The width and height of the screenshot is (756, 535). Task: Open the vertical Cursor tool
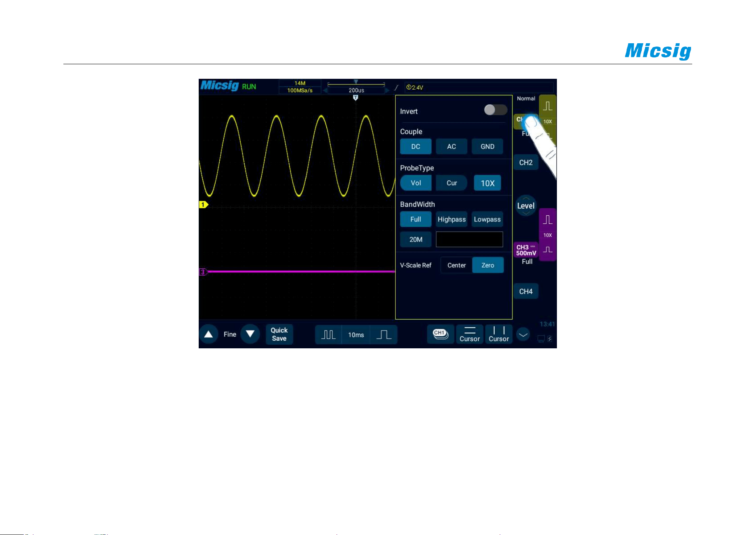point(499,334)
